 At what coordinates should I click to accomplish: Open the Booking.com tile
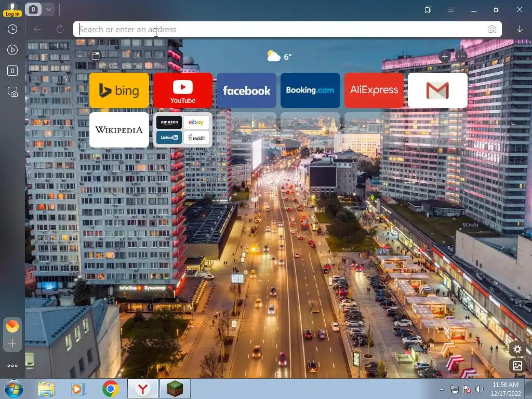pos(310,90)
